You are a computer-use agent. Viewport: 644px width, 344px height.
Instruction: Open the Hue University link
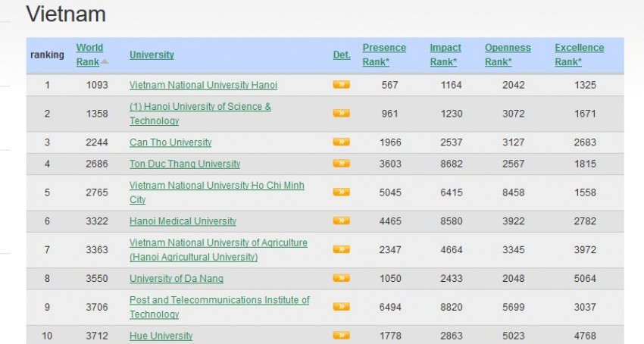pos(161,336)
